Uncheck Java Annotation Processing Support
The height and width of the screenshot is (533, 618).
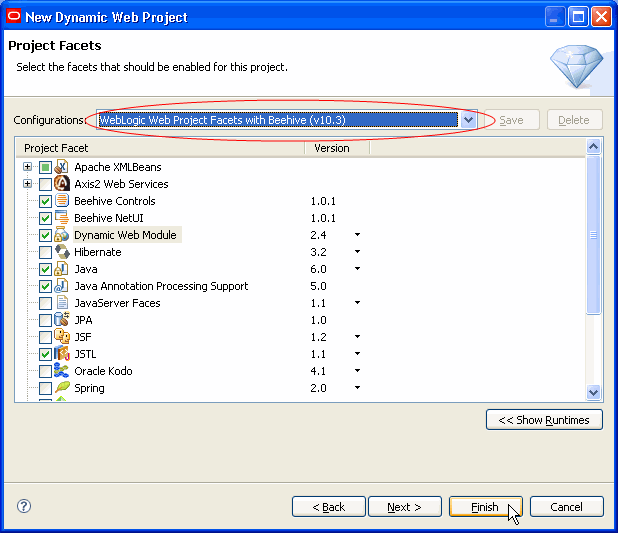[45, 287]
